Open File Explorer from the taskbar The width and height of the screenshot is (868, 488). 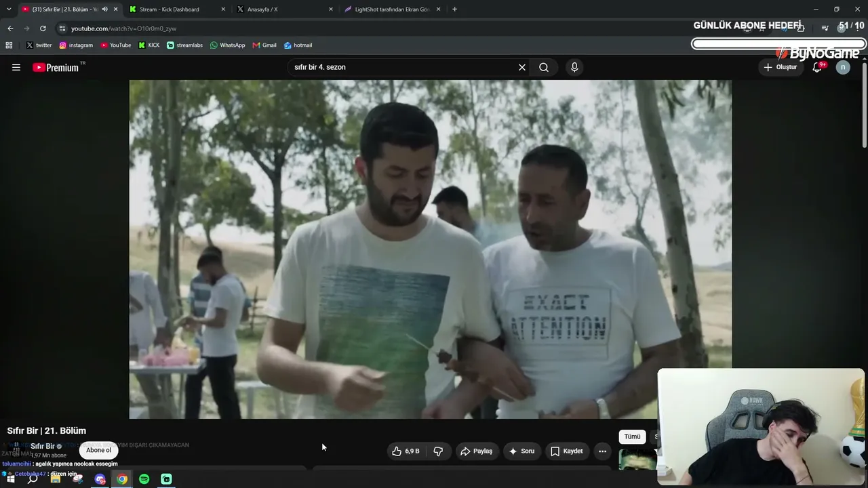pyautogui.click(x=56, y=479)
